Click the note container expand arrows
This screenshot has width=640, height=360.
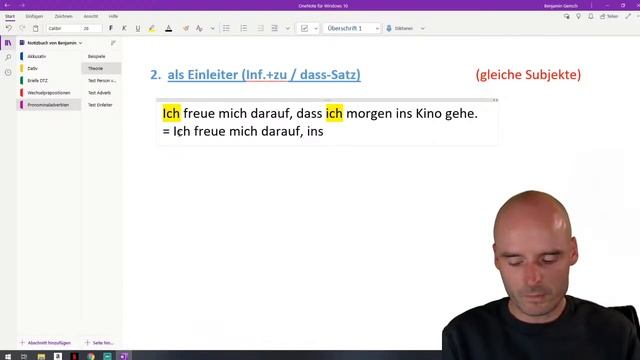pyautogui.click(x=495, y=100)
